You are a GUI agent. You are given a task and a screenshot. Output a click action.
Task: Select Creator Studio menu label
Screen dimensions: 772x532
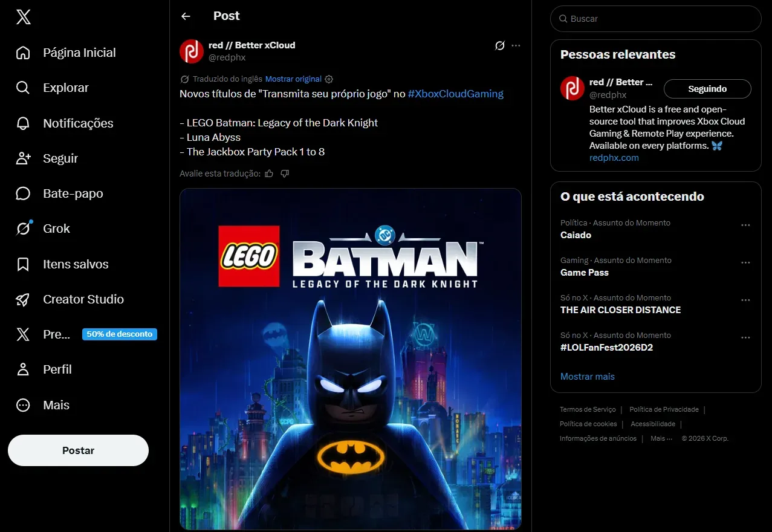[x=83, y=299]
